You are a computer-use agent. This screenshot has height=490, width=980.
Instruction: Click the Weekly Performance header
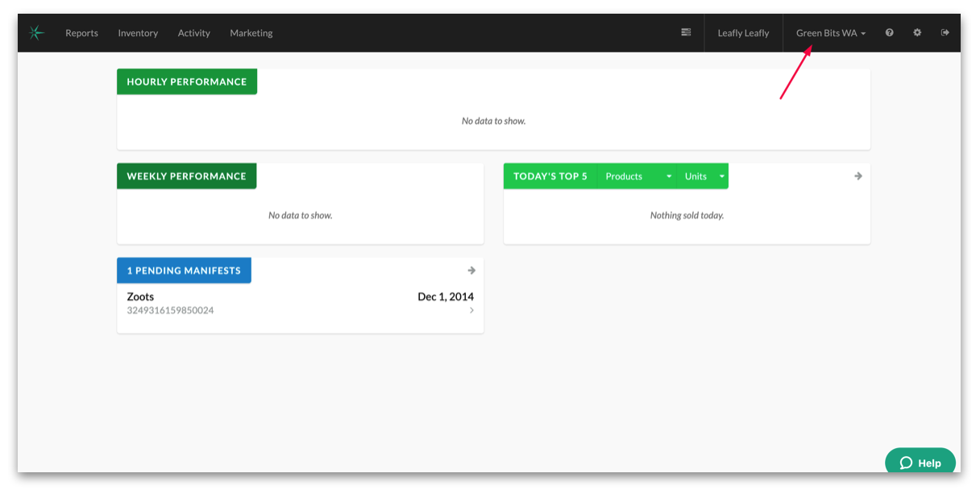pyautogui.click(x=186, y=176)
